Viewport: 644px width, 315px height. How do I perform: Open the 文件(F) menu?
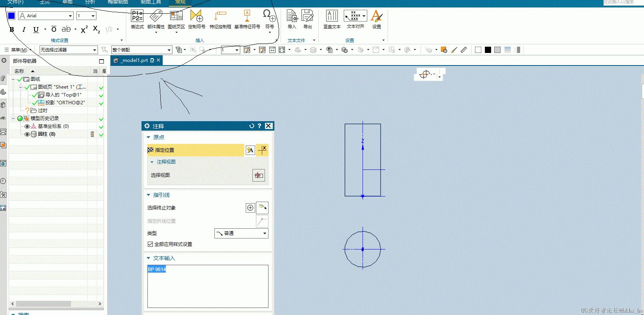pos(15,2)
